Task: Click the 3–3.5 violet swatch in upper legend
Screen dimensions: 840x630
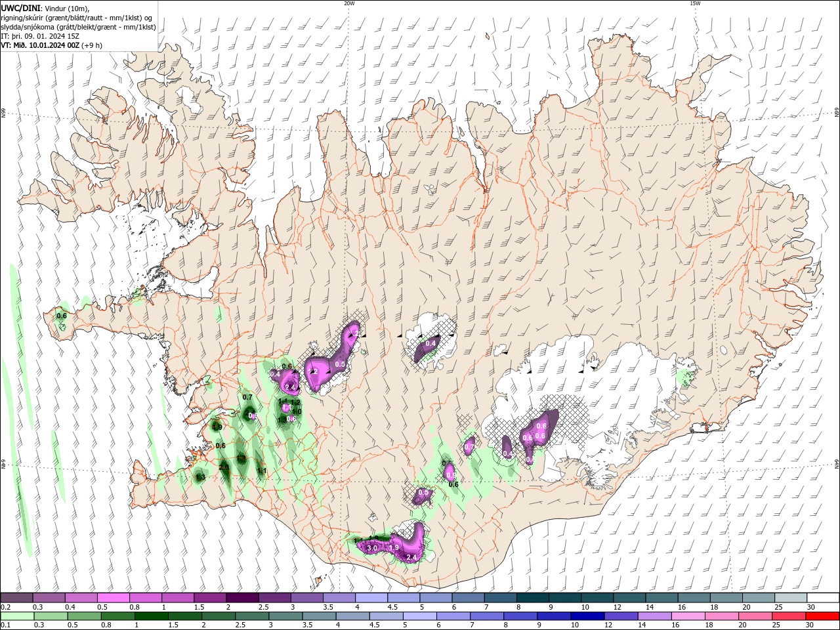Action: [x=307, y=598]
